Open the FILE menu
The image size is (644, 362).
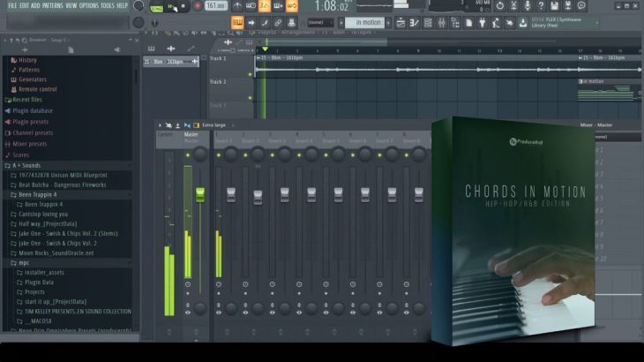[x=12, y=6]
